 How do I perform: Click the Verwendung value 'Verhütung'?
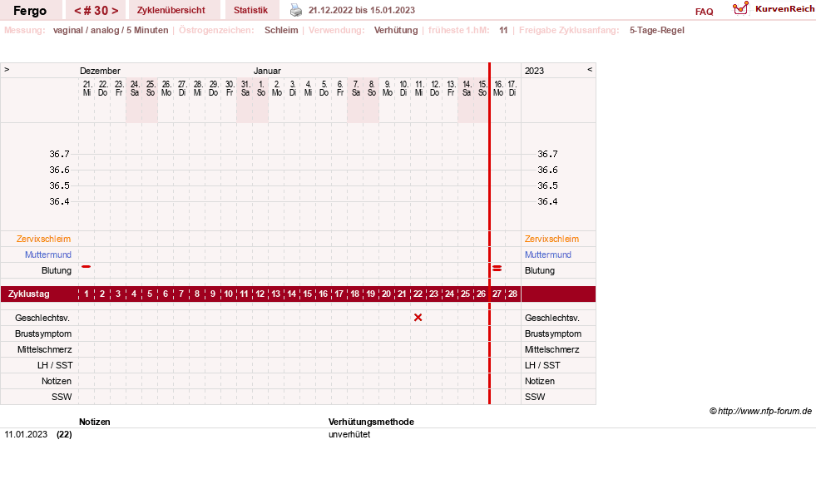396,30
